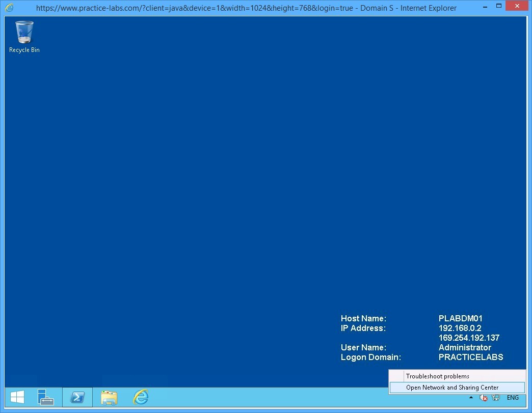The width and height of the screenshot is (532, 413).
Task: Click the PLABDM01 host name text
Action: pyautogui.click(x=460, y=319)
